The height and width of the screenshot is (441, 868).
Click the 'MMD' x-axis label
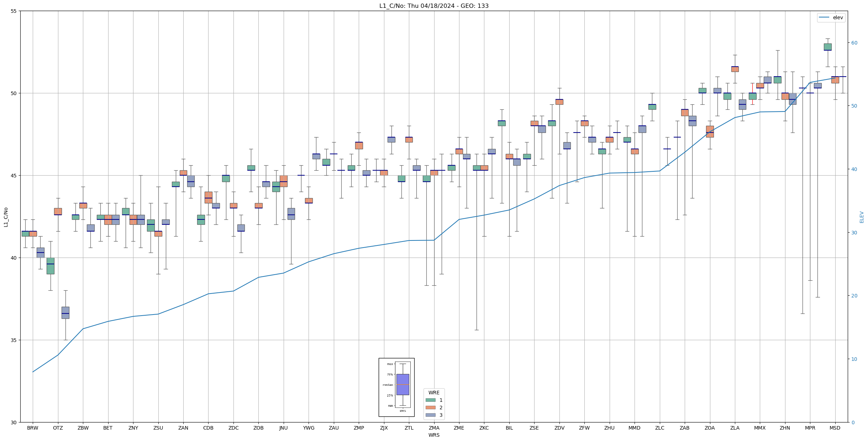point(635,428)
